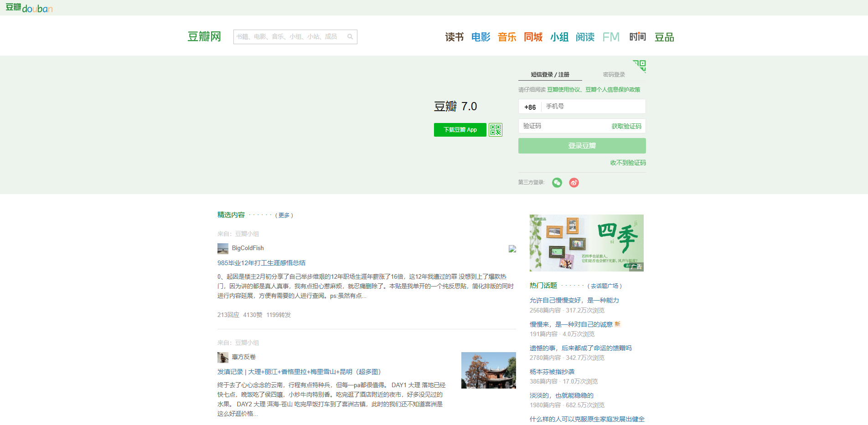Open the 四季 advertisement banner
868x425 pixels.
pos(586,243)
